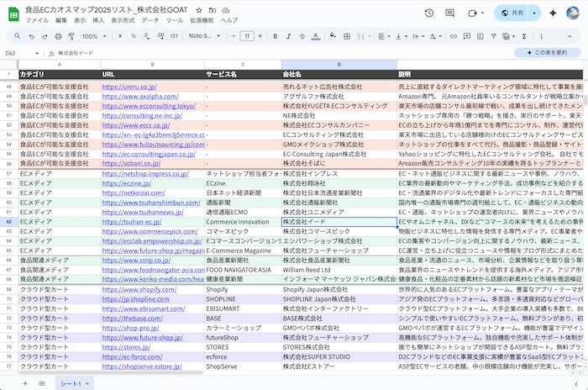Open the comments panel icon

(x=449, y=13)
